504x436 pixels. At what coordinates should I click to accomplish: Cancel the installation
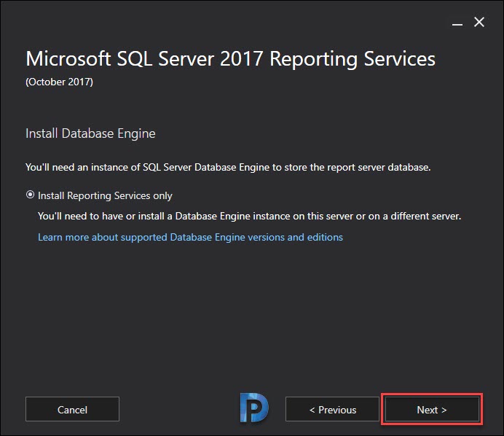tap(72, 409)
